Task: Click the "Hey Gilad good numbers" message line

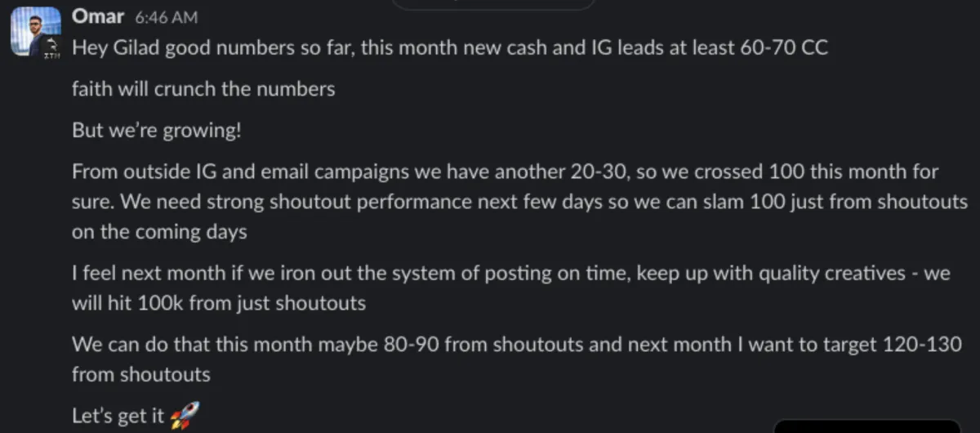Action: point(449,47)
